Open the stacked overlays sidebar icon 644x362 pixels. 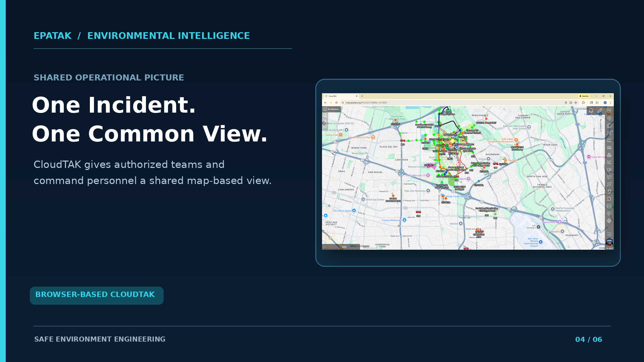pos(609,126)
